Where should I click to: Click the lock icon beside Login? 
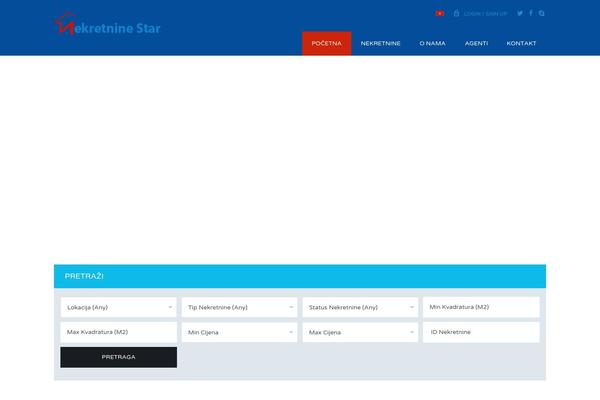(x=456, y=13)
